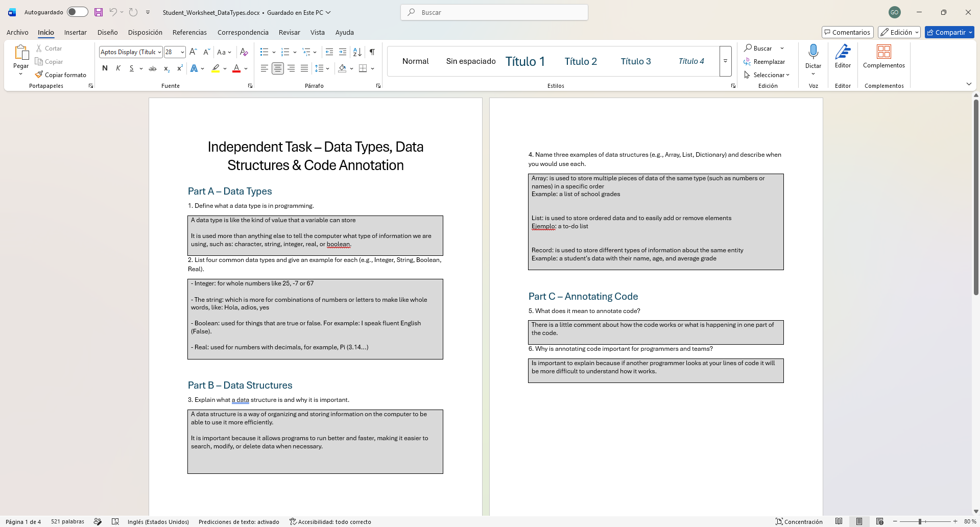Align text right
The height and width of the screenshot is (527, 980).
[291, 68]
